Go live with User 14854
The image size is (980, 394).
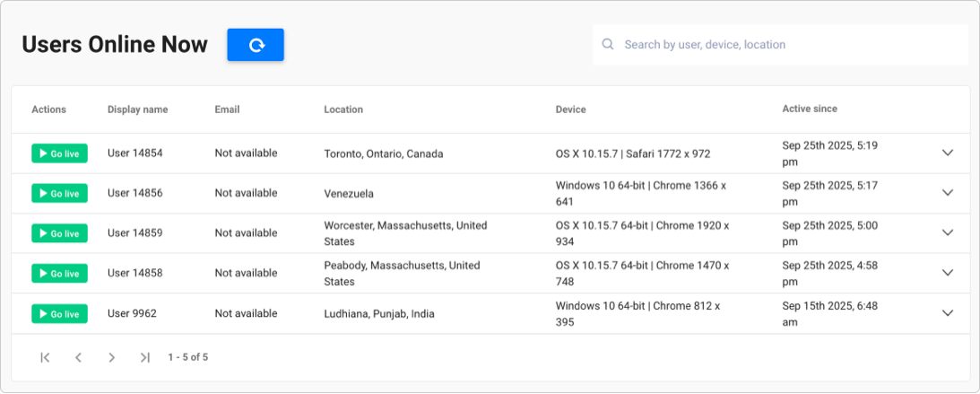click(59, 153)
